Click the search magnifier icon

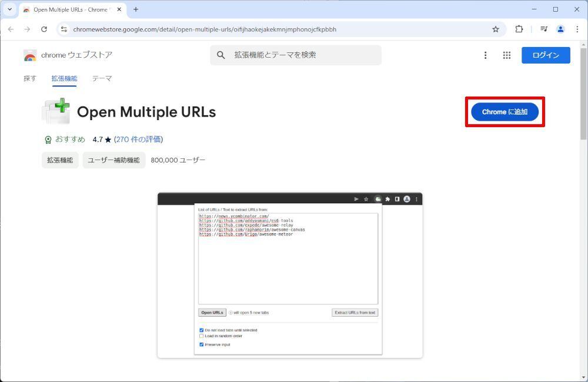coord(221,55)
